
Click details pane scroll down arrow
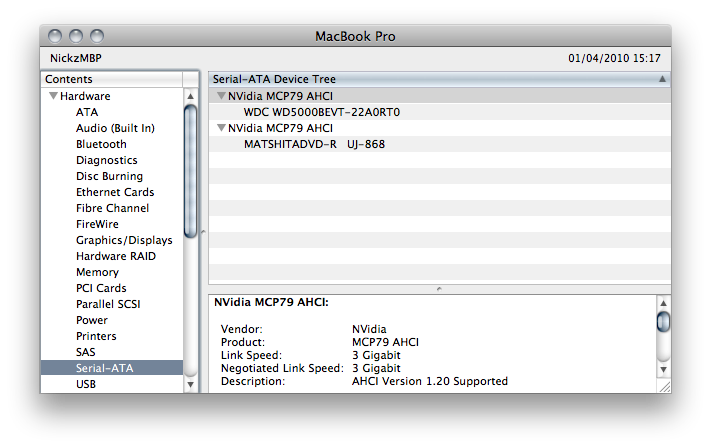tap(663, 370)
